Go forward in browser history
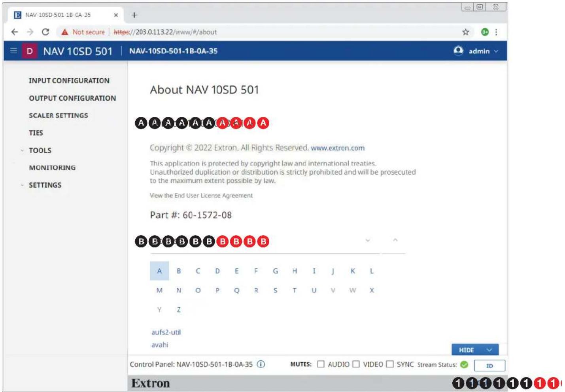The height and width of the screenshot is (392, 565). click(x=30, y=32)
